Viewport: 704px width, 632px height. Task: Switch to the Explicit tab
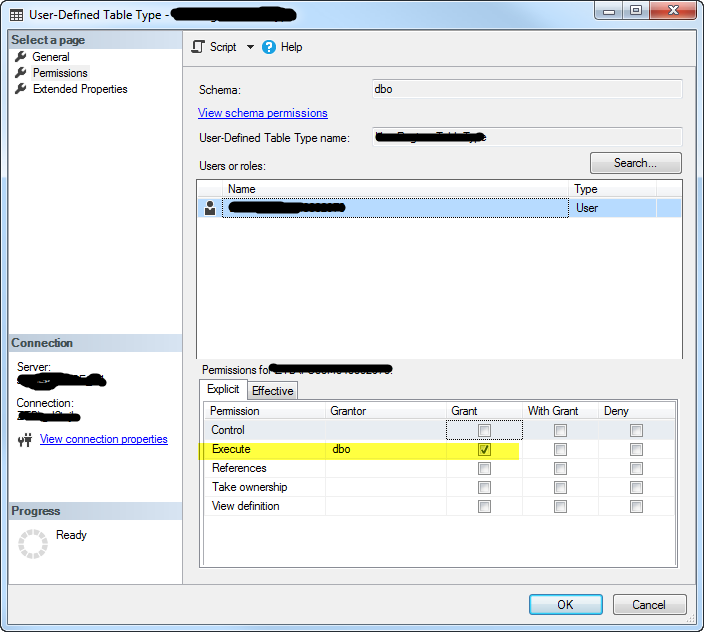pyautogui.click(x=223, y=389)
